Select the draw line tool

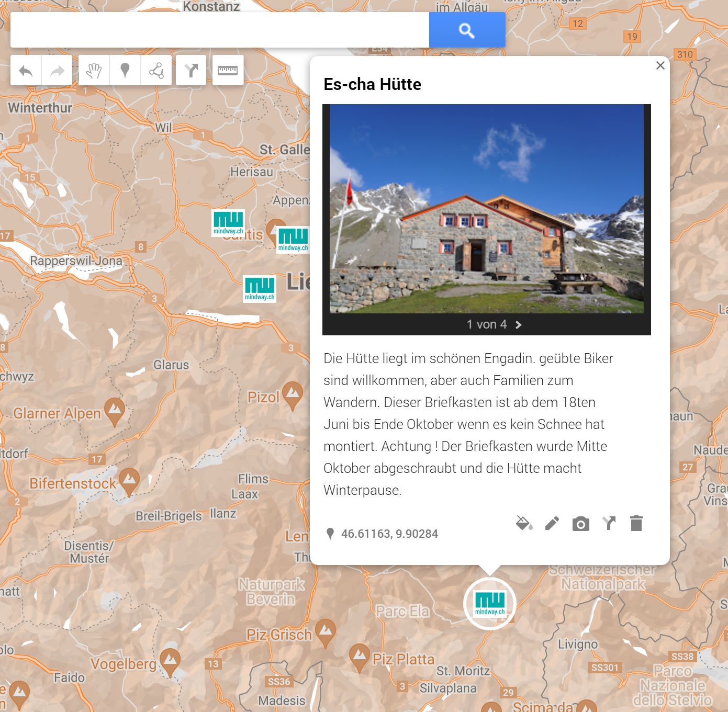point(156,70)
